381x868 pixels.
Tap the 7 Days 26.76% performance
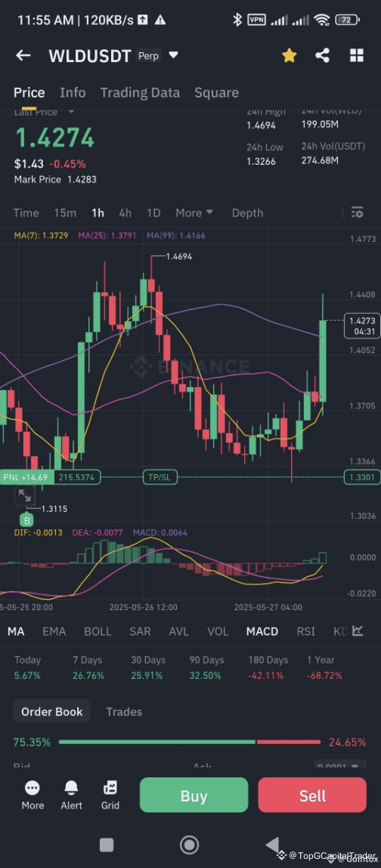click(88, 668)
